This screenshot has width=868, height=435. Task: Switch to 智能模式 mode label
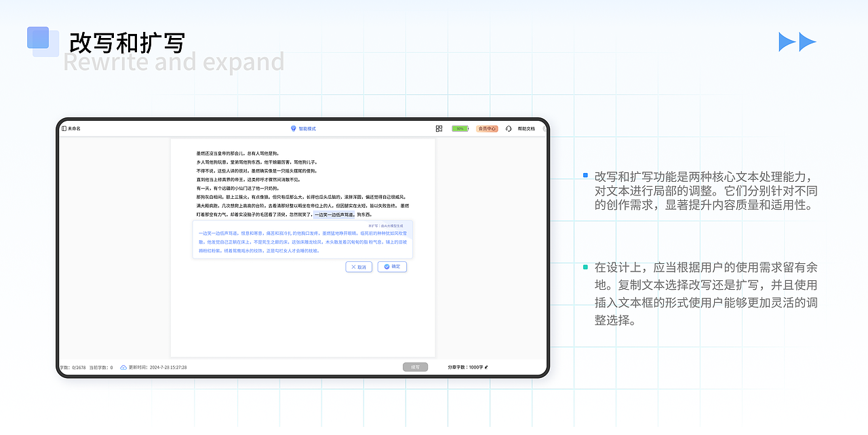click(307, 128)
